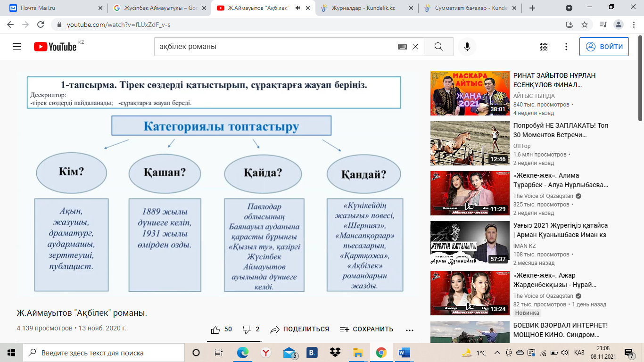Open Dropbox from the taskbar
This screenshot has width=644, height=362.
pyautogui.click(x=335, y=353)
